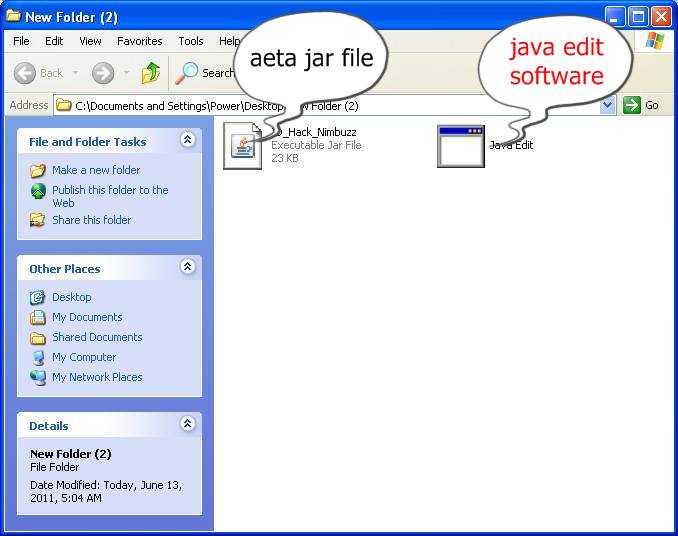Collapse the Other Places panel

click(188, 267)
